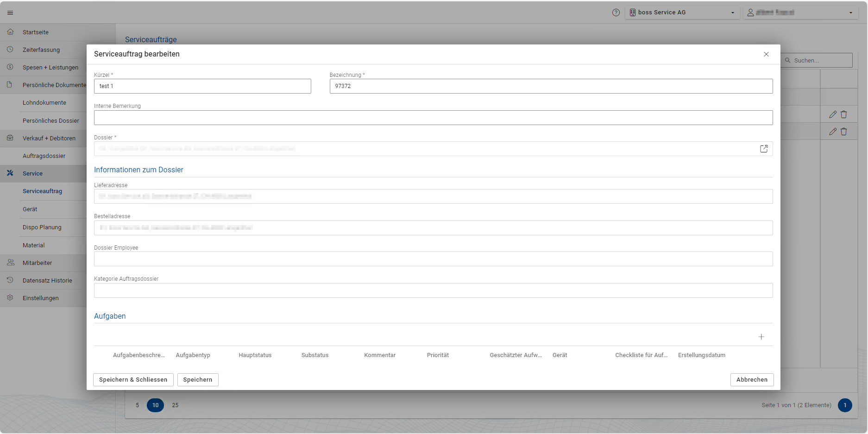The height and width of the screenshot is (434, 868).
Task: Click into the Interne Bemerkung field
Action: point(433,118)
